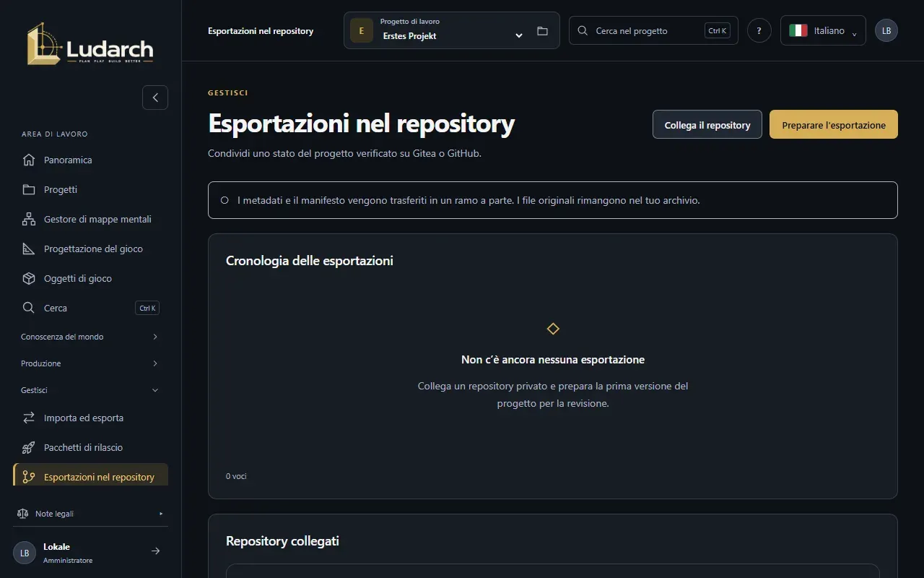Click the Progetti folder icon in sidebar
Screen dimensions: 924x578
[x=29, y=189]
